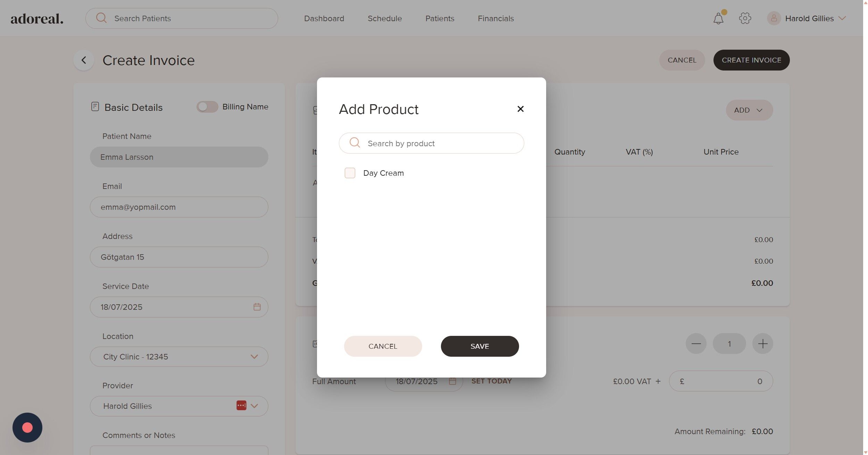Click the red badge icon in Provider field
This screenshot has height=455, width=868.
(x=241, y=406)
